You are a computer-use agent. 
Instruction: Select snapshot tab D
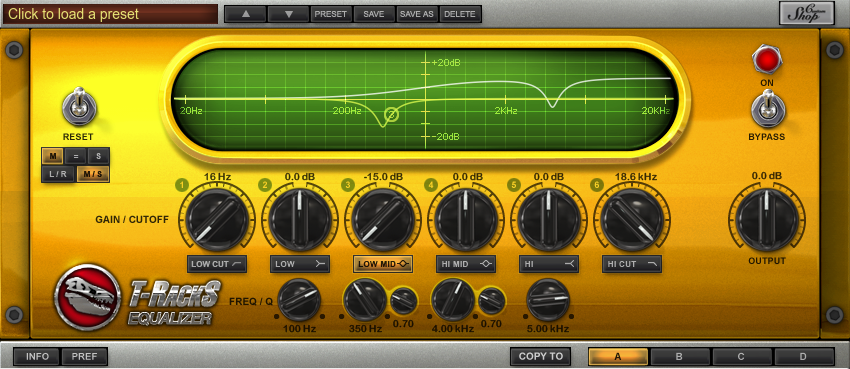804,357
